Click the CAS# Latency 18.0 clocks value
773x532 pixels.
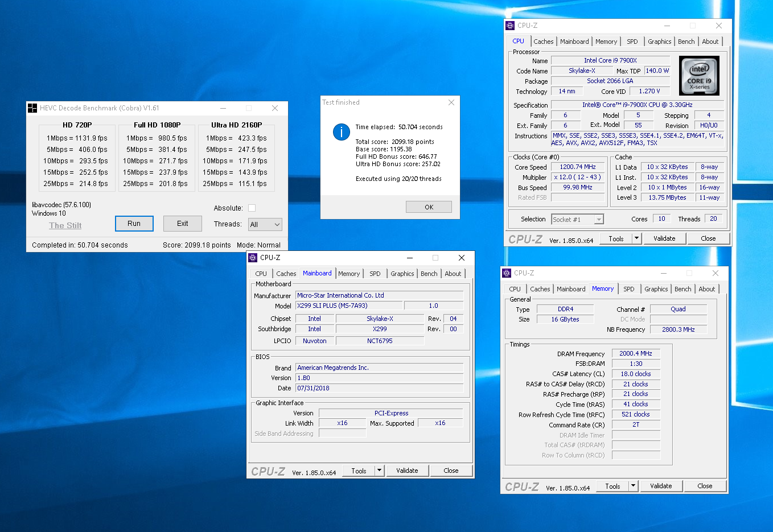point(636,374)
